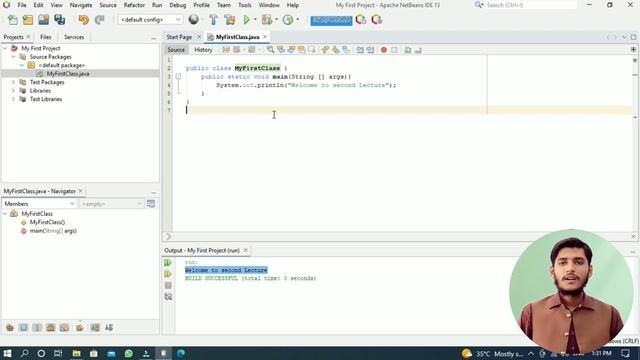Open the Run Project dropdown arrow

255,20
